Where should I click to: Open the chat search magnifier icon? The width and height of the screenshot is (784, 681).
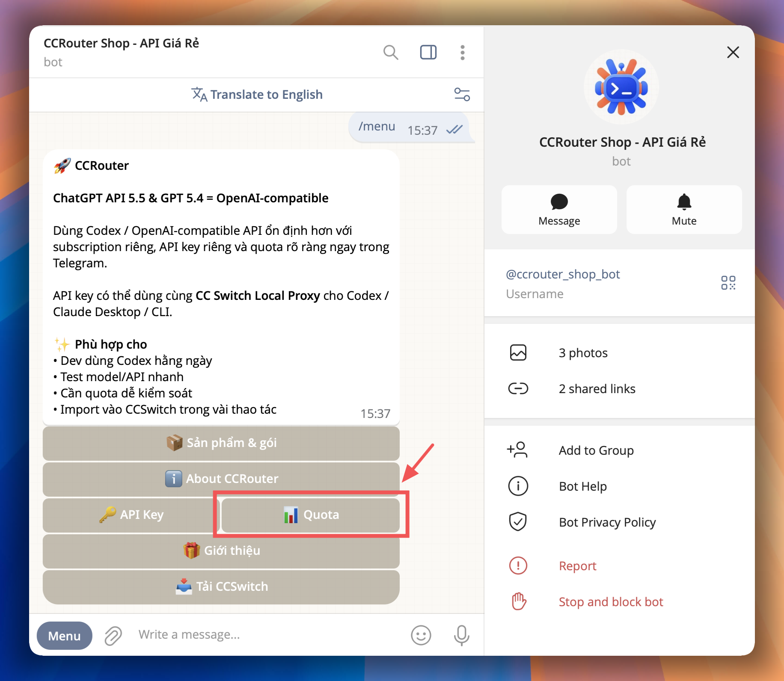click(x=391, y=52)
